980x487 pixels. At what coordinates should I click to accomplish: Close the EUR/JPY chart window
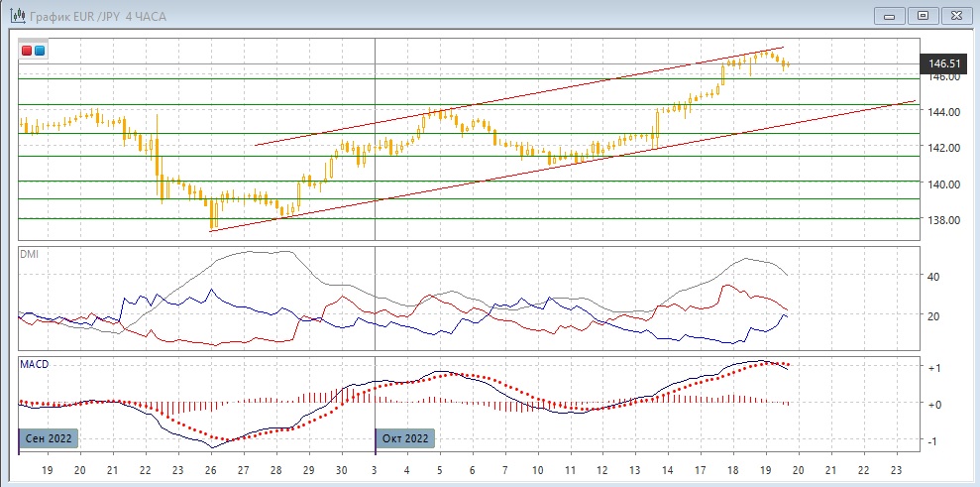pyautogui.click(x=955, y=15)
